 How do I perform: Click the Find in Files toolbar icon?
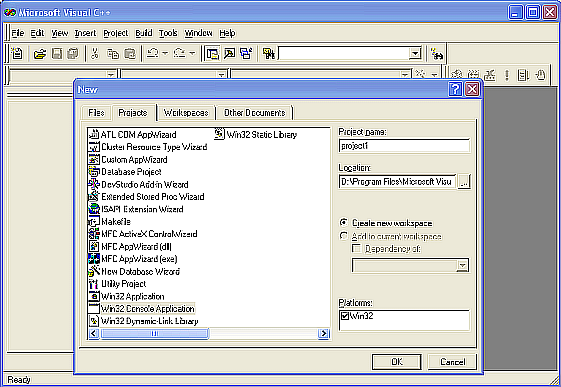click(269, 54)
